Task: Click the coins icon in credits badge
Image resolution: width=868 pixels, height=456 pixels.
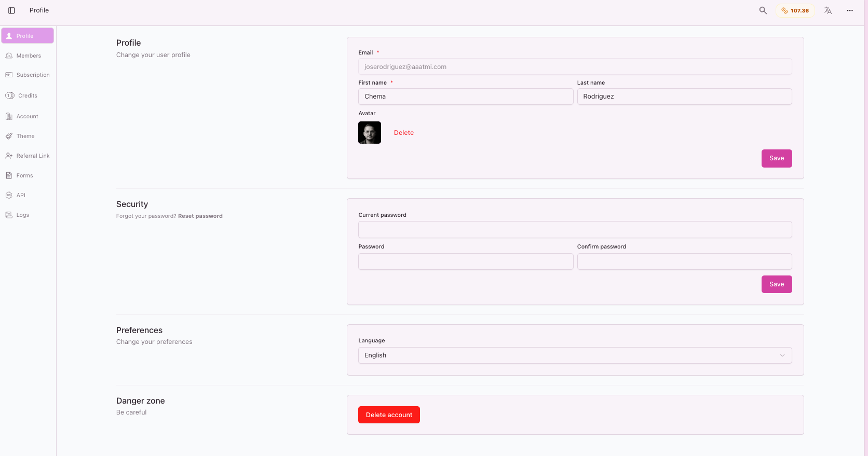Action: [x=784, y=10]
